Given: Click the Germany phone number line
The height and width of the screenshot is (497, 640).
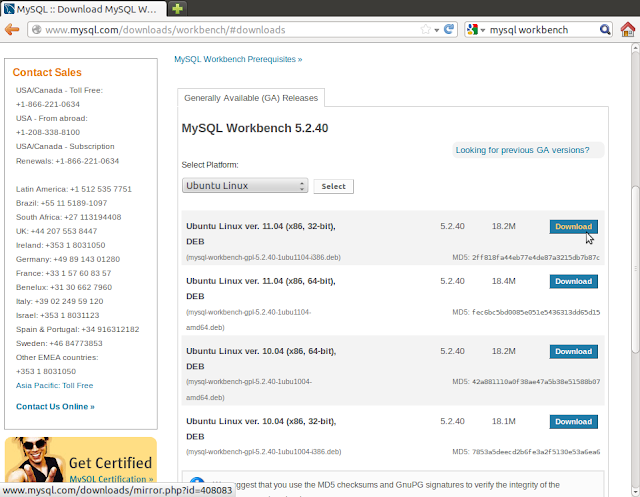Looking at the screenshot, I should pos(68,259).
